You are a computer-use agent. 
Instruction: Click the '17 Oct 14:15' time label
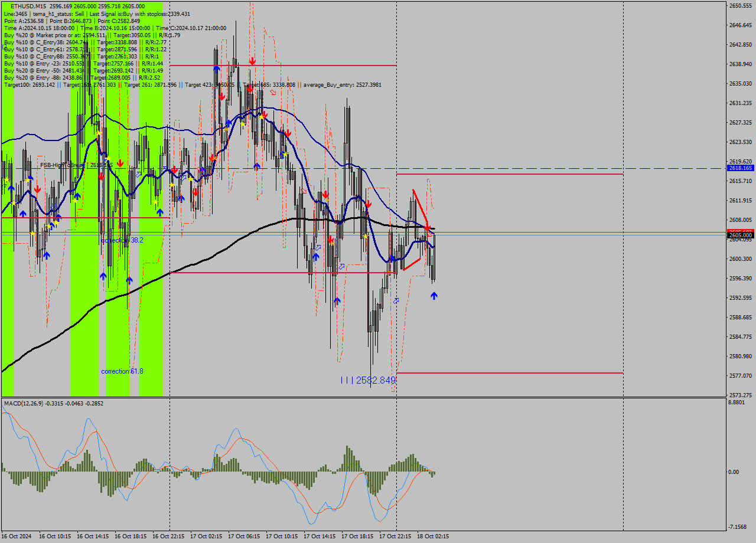point(320,537)
